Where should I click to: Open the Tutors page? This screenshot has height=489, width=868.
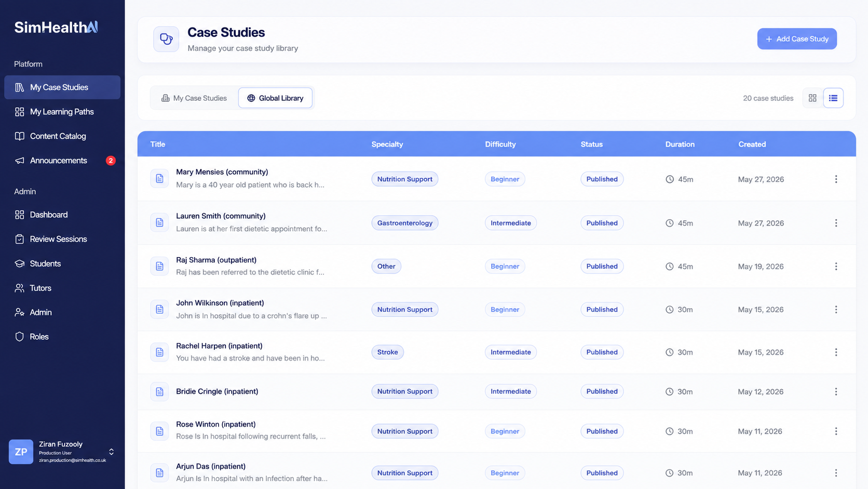(x=62, y=288)
